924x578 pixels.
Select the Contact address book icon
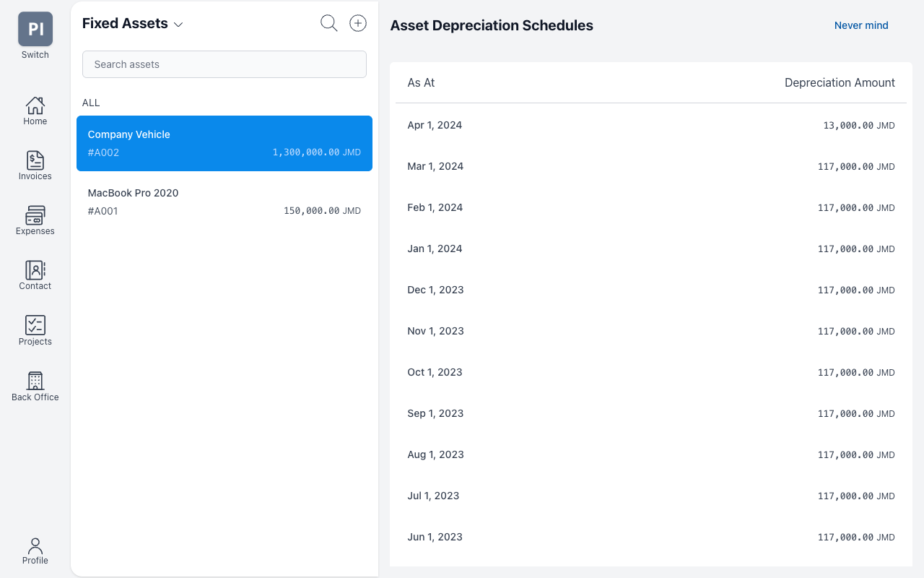click(x=35, y=271)
